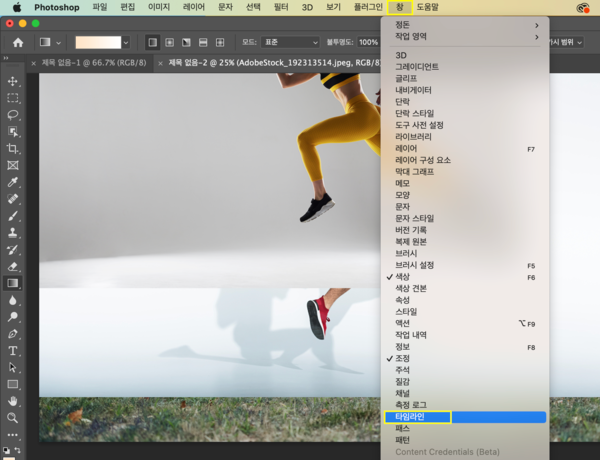Select the Blur tool
Image resolution: width=600 pixels, height=460 pixels.
13,300
